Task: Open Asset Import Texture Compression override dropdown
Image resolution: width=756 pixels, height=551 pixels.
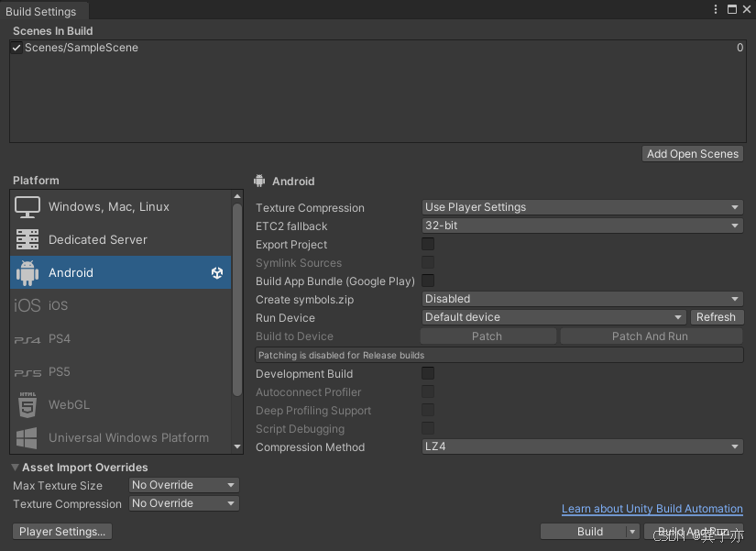Action: (x=183, y=503)
